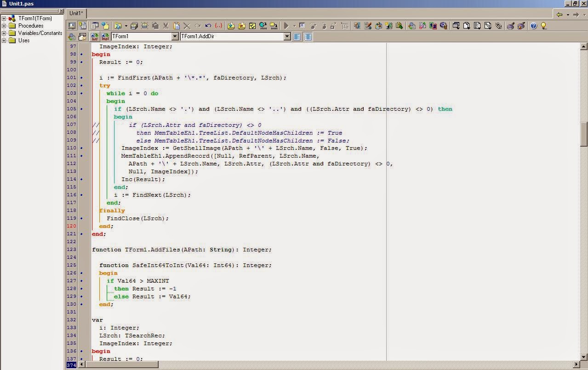Viewport: 588px width, 370px height.
Task: Click the colored 1-2 numbered squares icon
Action: (433, 26)
